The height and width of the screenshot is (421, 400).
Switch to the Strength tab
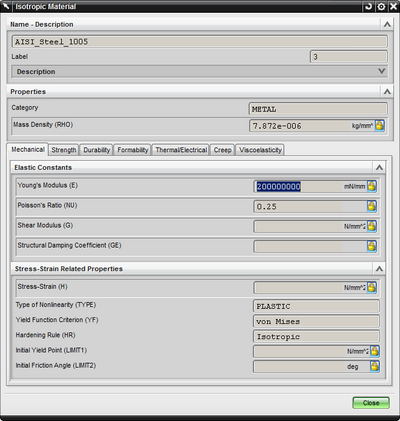[64, 150]
